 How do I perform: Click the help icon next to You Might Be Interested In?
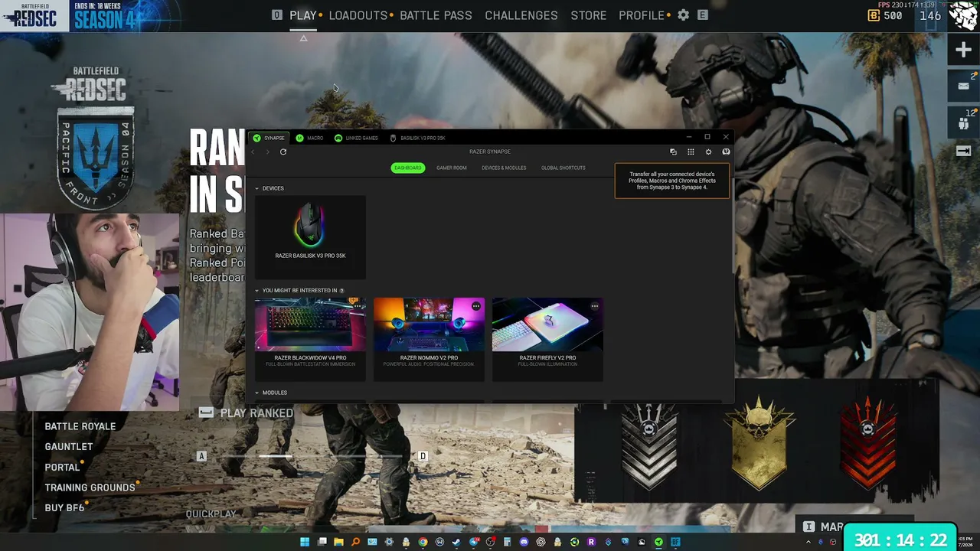(x=341, y=291)
